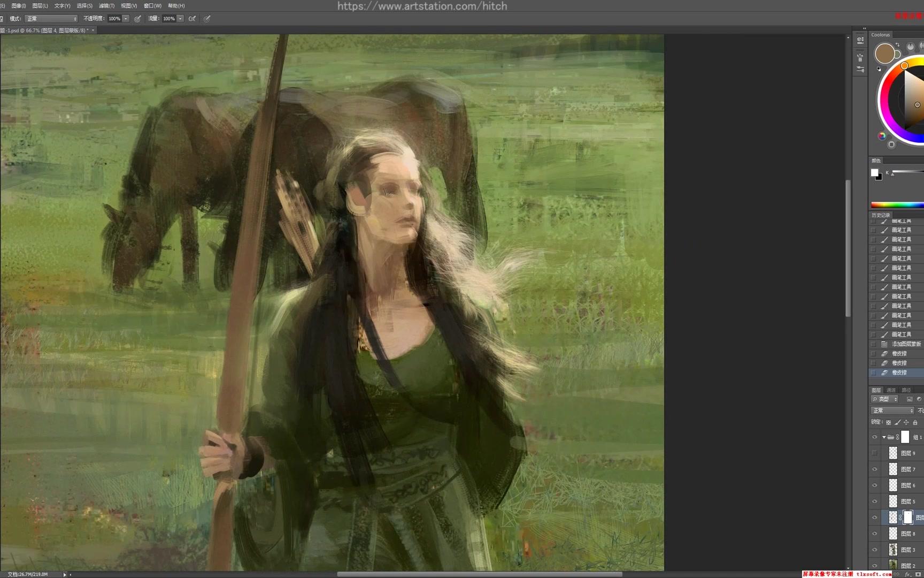Open the 选择(S) menu
924x578 pixels.
coord(84,6)
